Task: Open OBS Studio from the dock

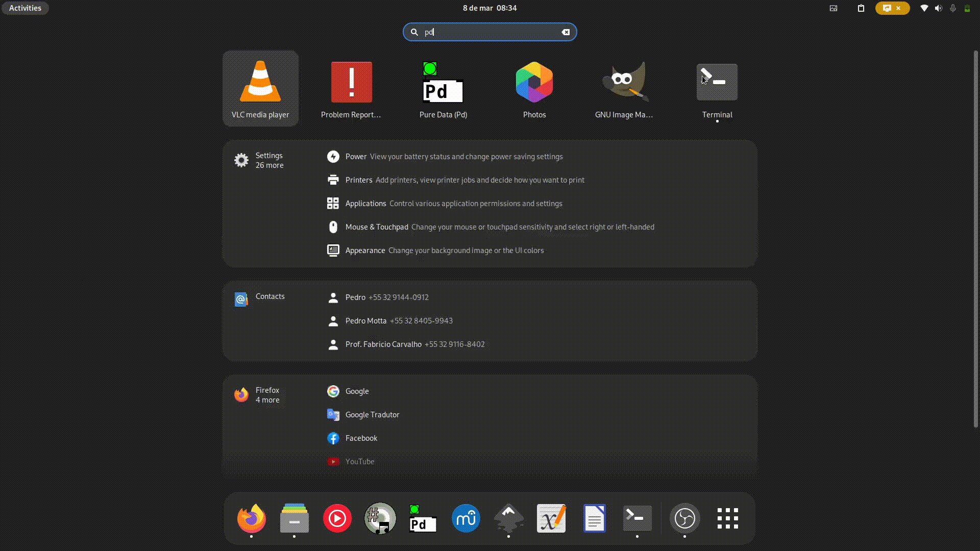Action: [x=685, y=518]
